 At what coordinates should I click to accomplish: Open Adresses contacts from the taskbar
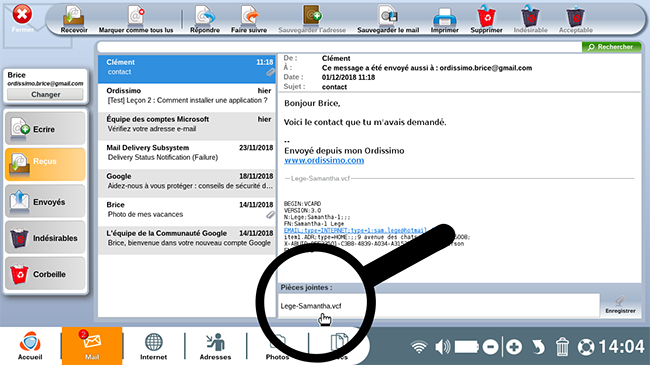click(215, 345)
